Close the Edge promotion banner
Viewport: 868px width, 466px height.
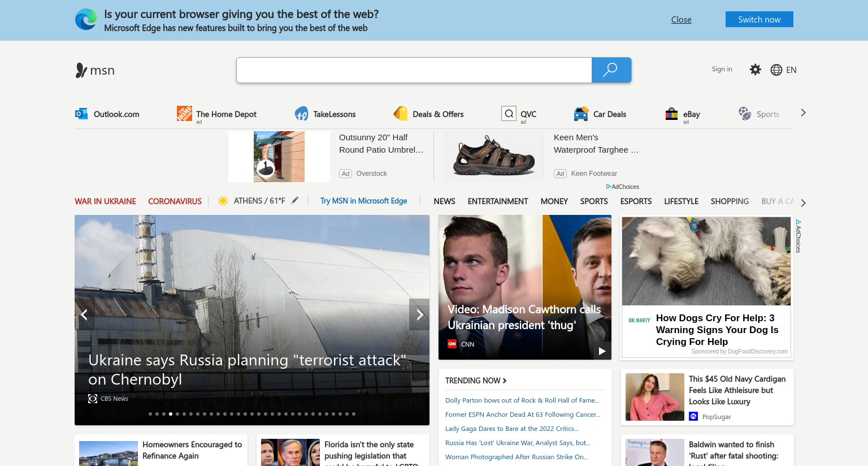click(x=681, y=20)
